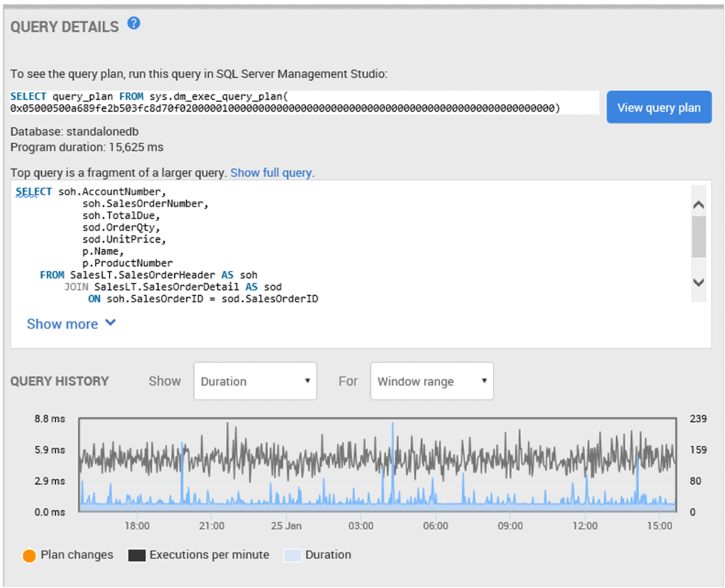Click the scroll-up arrow in the query box

point(698,203)
